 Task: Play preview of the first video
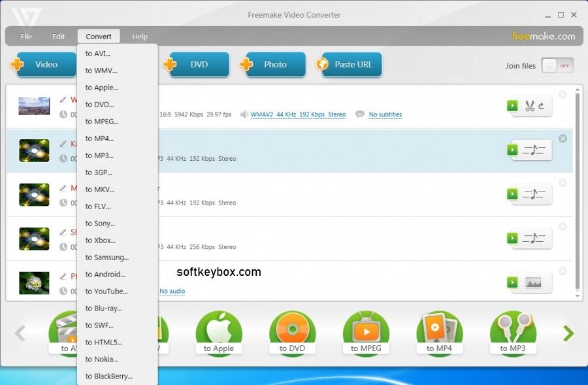(x=513, y=106)
